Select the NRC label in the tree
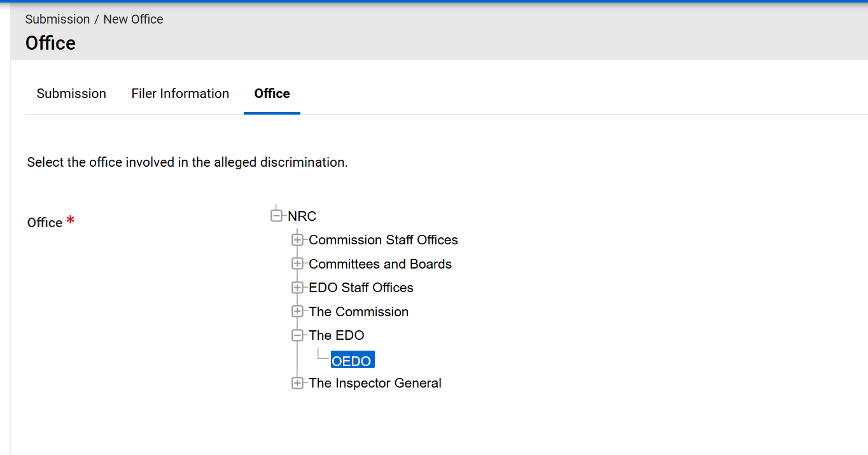 pyautogui.click(x=302, y=216)
